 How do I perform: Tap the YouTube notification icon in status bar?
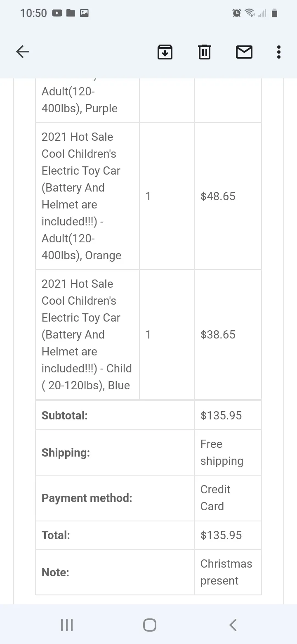(57, 13)
